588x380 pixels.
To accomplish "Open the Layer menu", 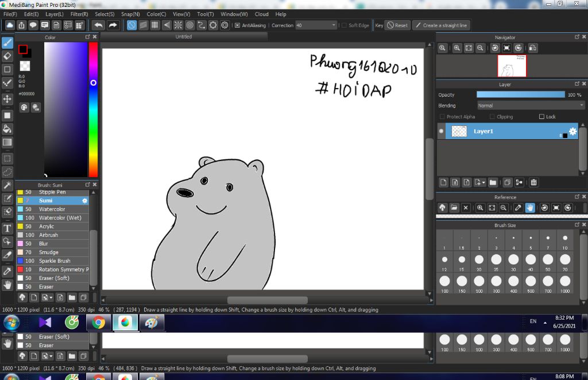I will 55,14.
